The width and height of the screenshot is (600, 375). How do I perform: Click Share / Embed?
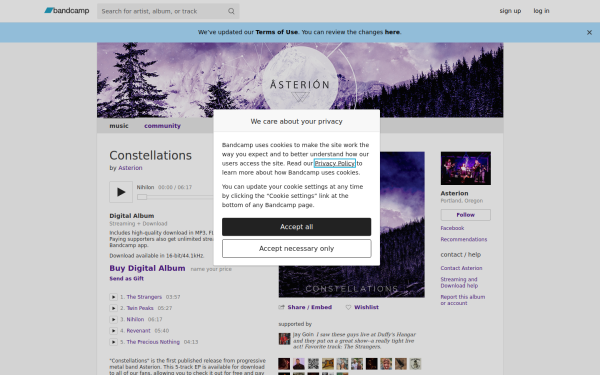[x=309, y=307]
